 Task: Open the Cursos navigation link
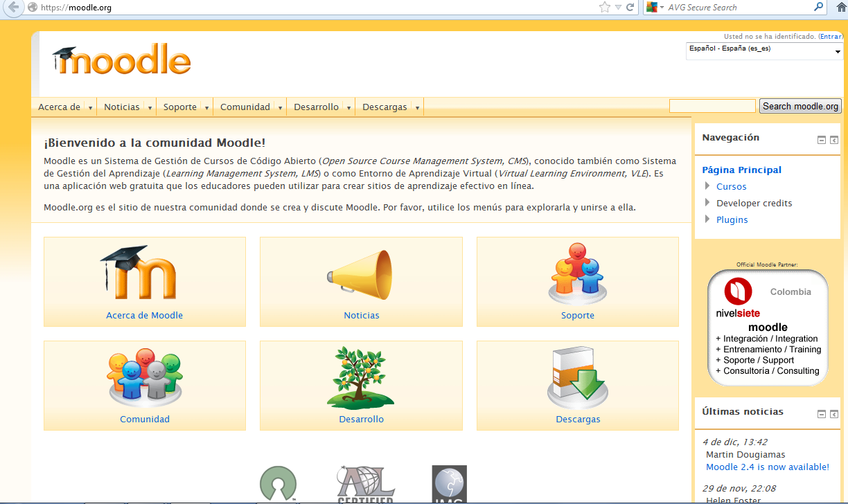tap(731, 186)
